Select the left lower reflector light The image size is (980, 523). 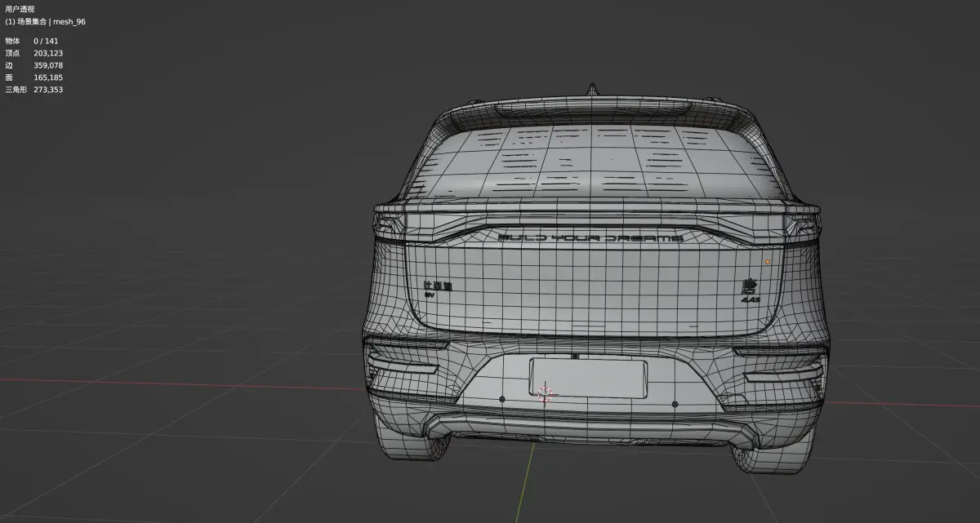[403, 366]
